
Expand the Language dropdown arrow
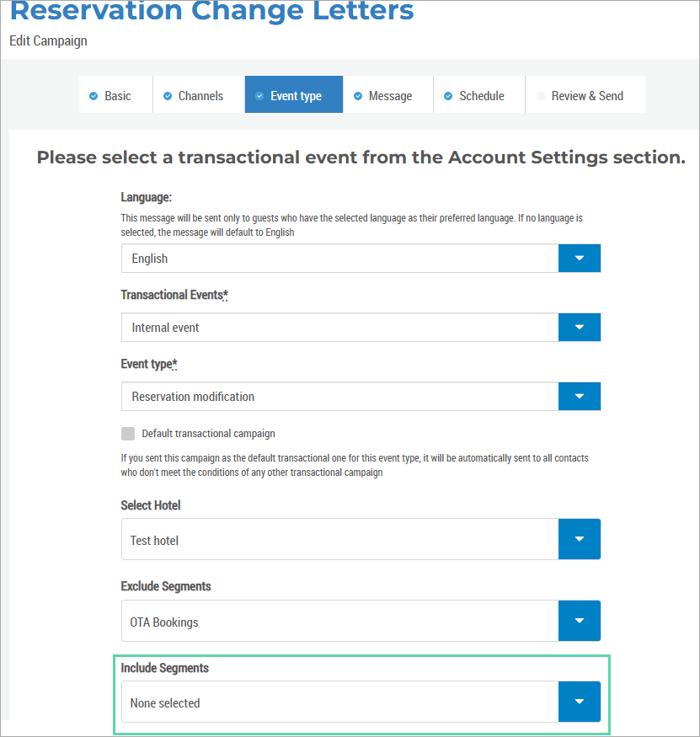pyautogui.click(x=580, y=258)
